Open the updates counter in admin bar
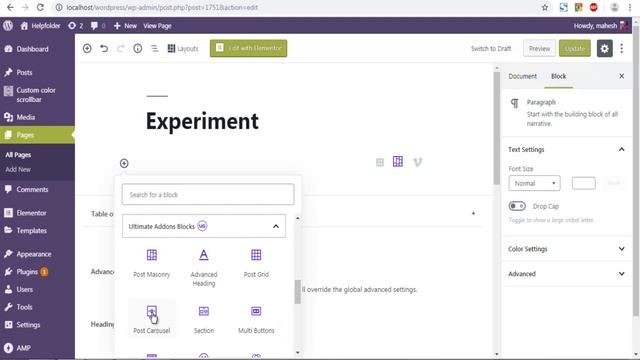This screenshot has height=360, width=640. pos(76,26)
